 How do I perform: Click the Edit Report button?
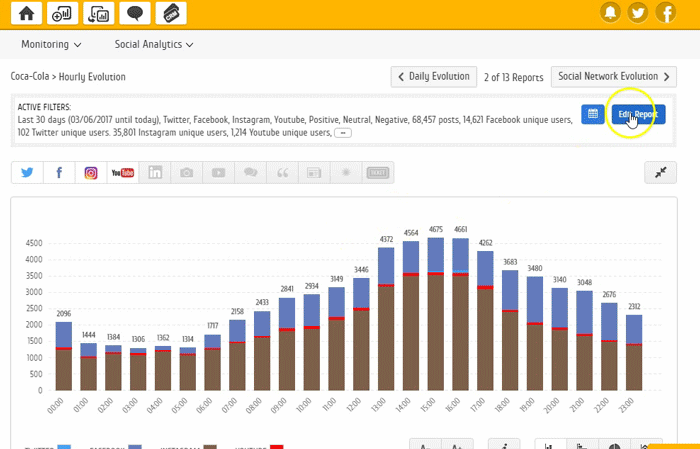click(638, 114)
